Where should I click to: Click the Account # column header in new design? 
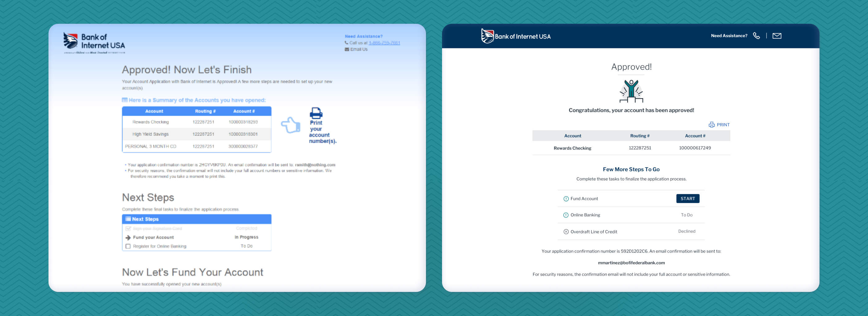click(695, 136)
